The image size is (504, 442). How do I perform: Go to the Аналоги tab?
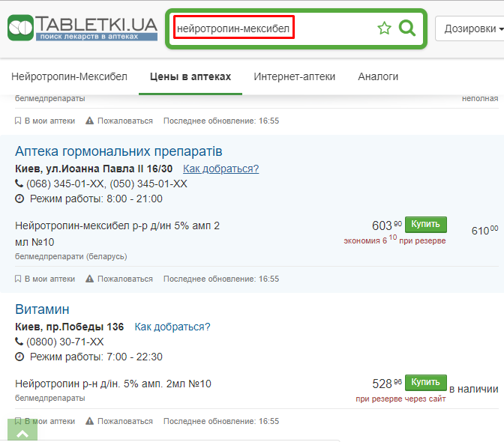point(378,76)
